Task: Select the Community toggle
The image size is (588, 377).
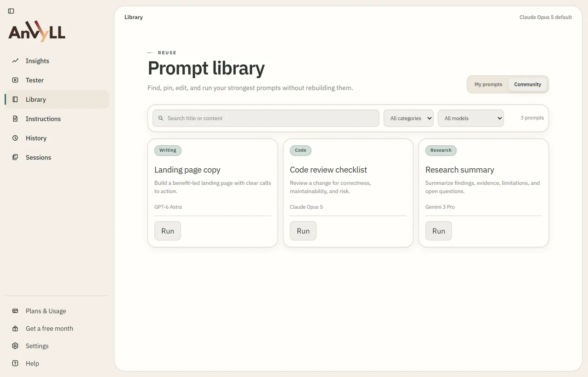Action: point(527,85)
